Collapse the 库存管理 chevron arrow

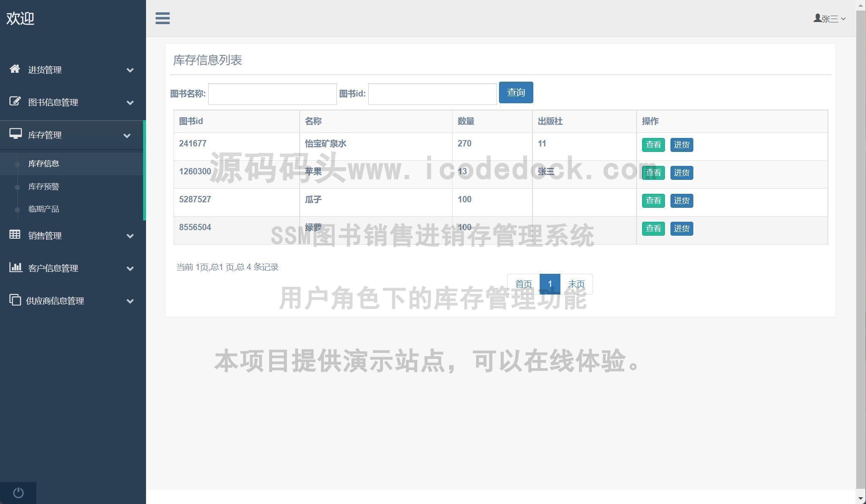click(x=127, y=136)
